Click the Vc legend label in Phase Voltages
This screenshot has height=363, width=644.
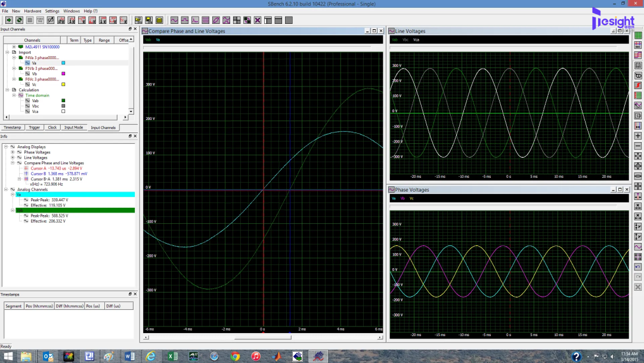coord(411,199)
